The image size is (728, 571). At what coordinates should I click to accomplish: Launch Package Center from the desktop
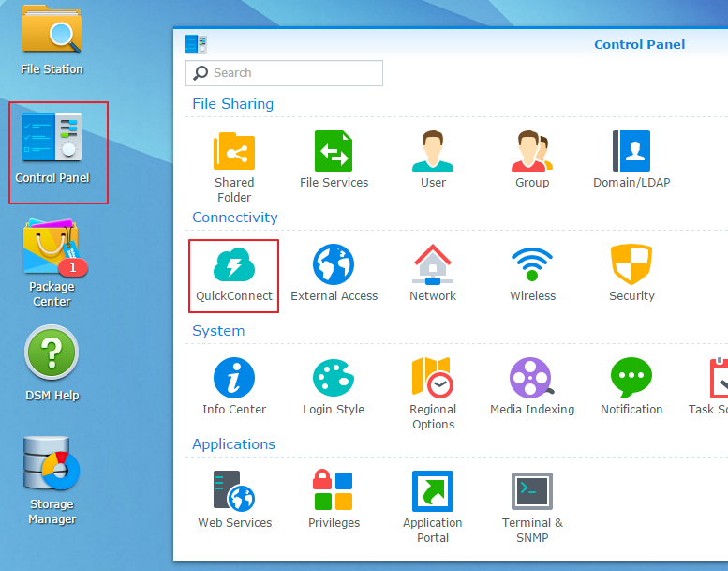pyautogui.click(x=52, y=263)
